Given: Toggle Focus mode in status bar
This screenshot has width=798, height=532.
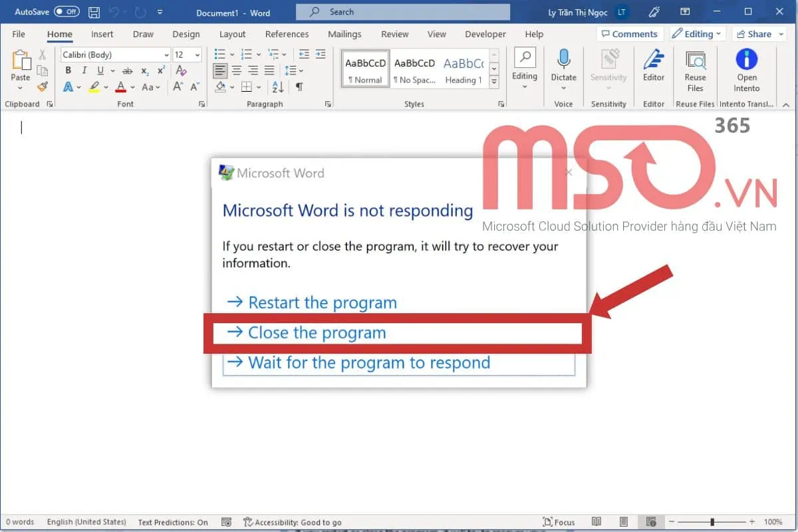Looking at the screenshot, I should [559, 522].
